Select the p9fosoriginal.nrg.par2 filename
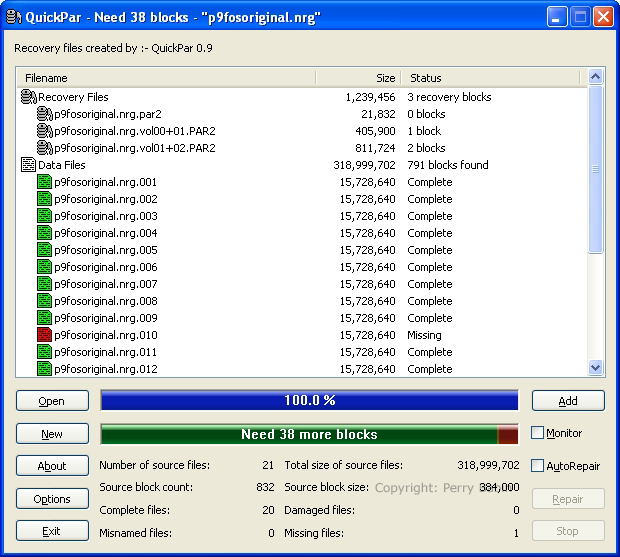 click(x=108, y=114)
